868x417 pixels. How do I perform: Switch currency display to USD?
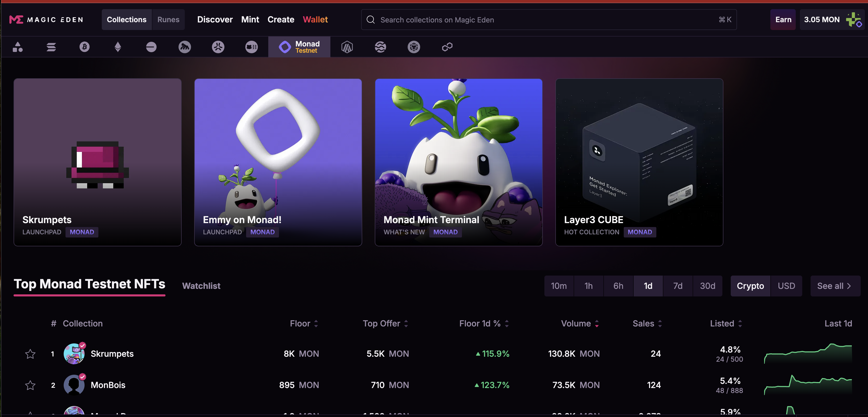pyautogui.click(x=786, y=286)
